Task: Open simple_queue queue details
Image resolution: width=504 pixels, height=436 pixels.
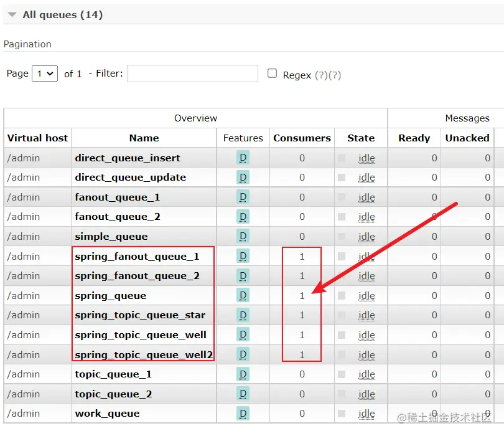Action: click(111, 237)
